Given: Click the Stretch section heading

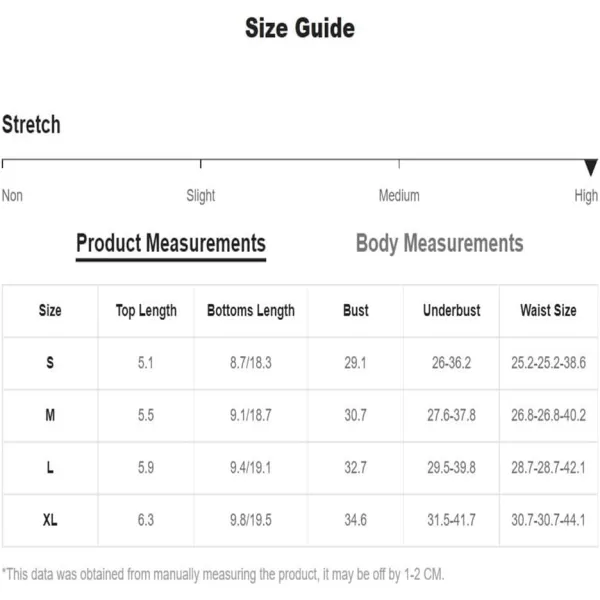Looking at the screenshot, I should coord(31,124).
